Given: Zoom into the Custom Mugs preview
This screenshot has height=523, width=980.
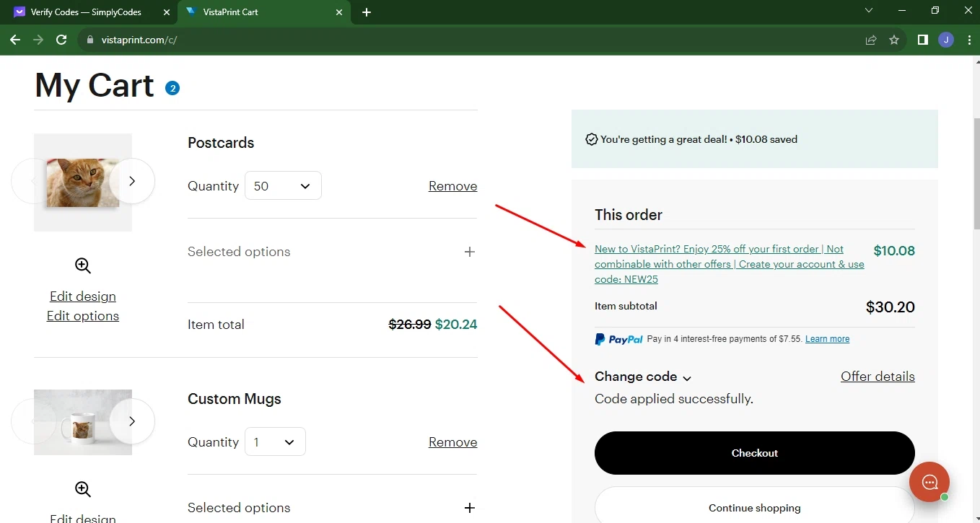Looking at the screenshot, I should tap(83, 489).
